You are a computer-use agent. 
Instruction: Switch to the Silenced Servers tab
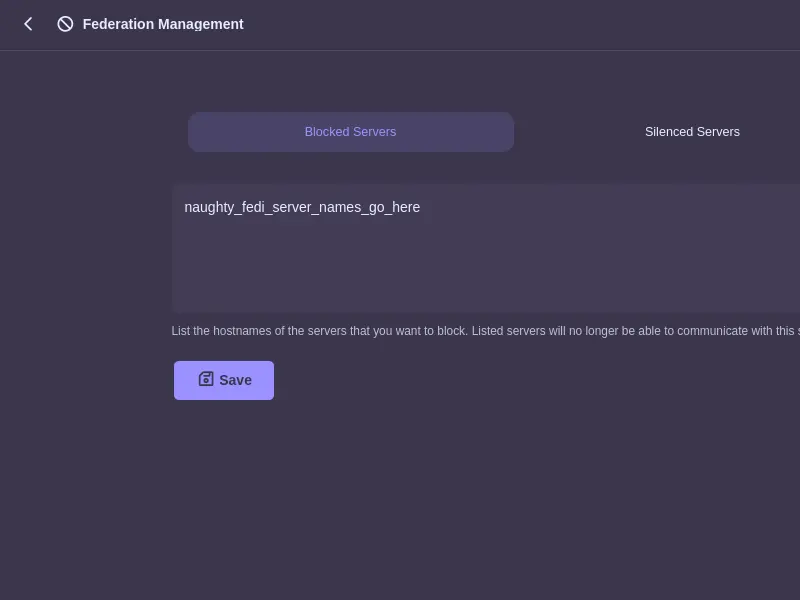(692, 132)
